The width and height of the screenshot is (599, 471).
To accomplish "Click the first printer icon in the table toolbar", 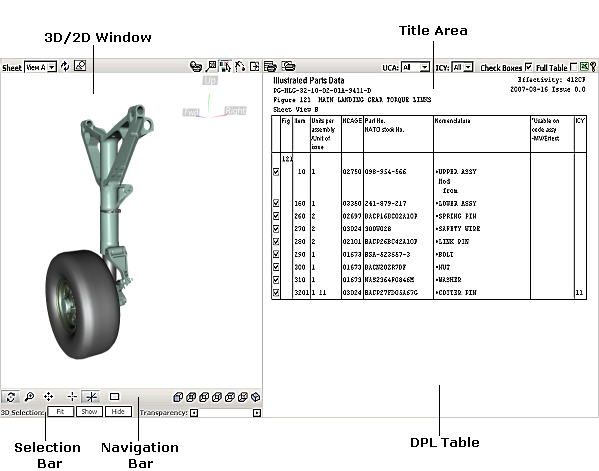I will [270, 66].
